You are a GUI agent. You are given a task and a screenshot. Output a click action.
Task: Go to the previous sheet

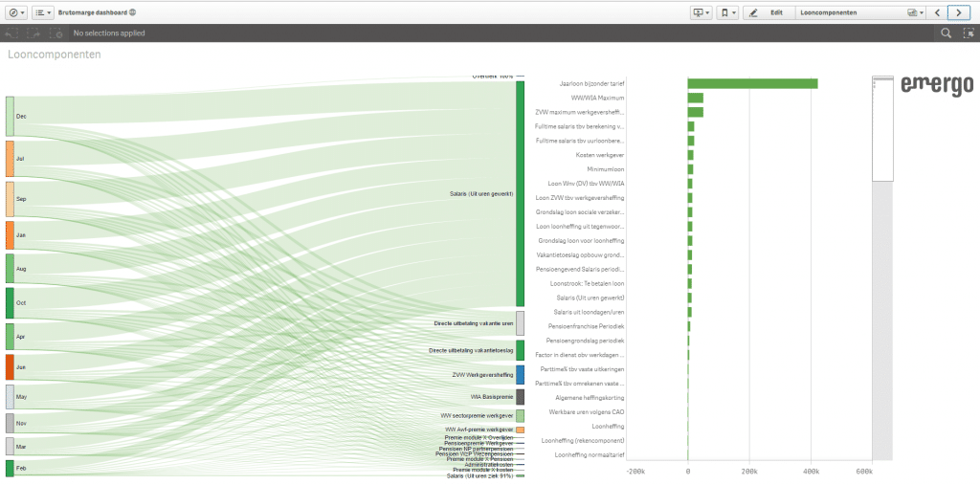[x=937, y=12]
